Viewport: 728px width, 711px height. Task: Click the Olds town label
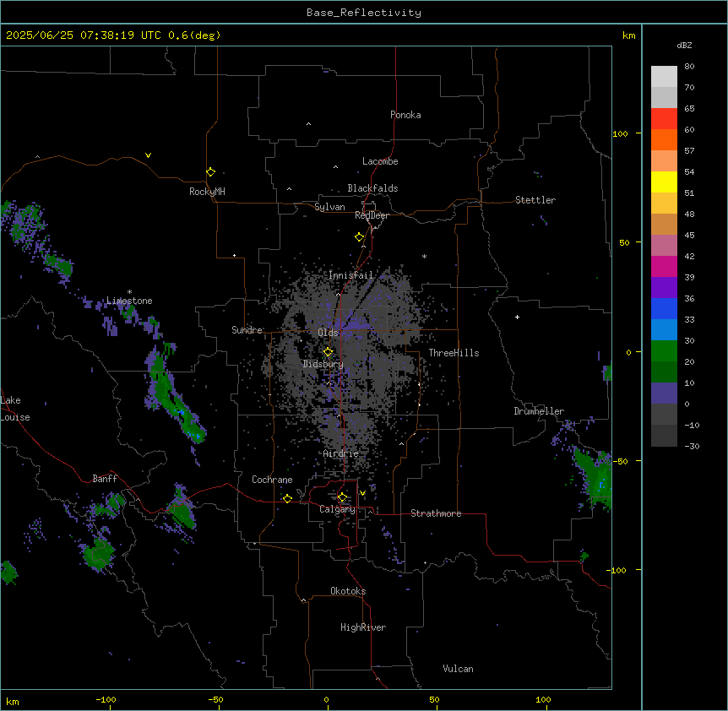coord(328,333)
